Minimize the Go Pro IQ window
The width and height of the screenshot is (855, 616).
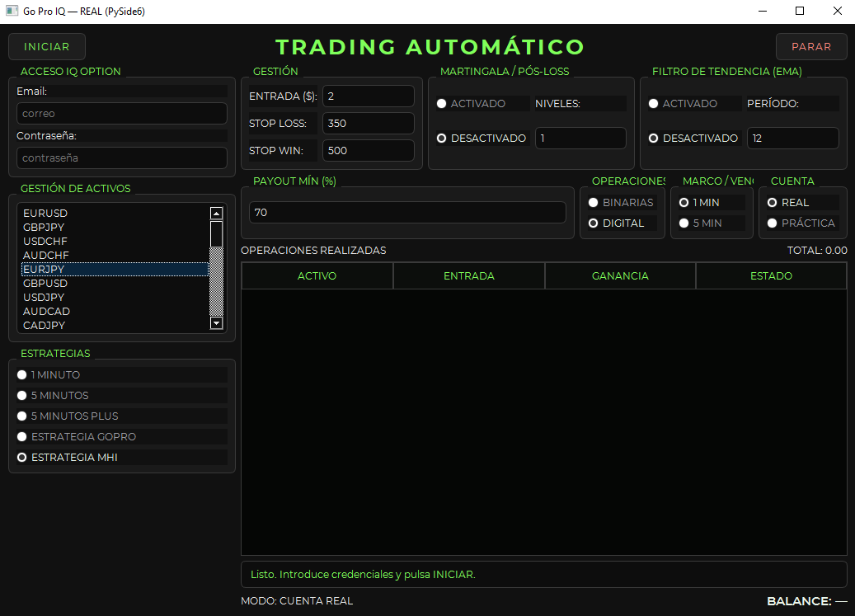(763, 11)
